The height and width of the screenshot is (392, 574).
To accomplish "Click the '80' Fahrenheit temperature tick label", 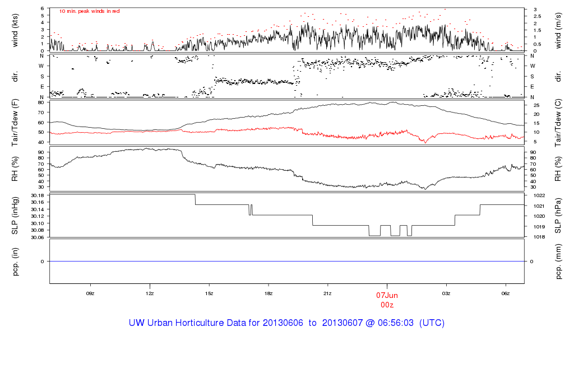I will [41, 102].
